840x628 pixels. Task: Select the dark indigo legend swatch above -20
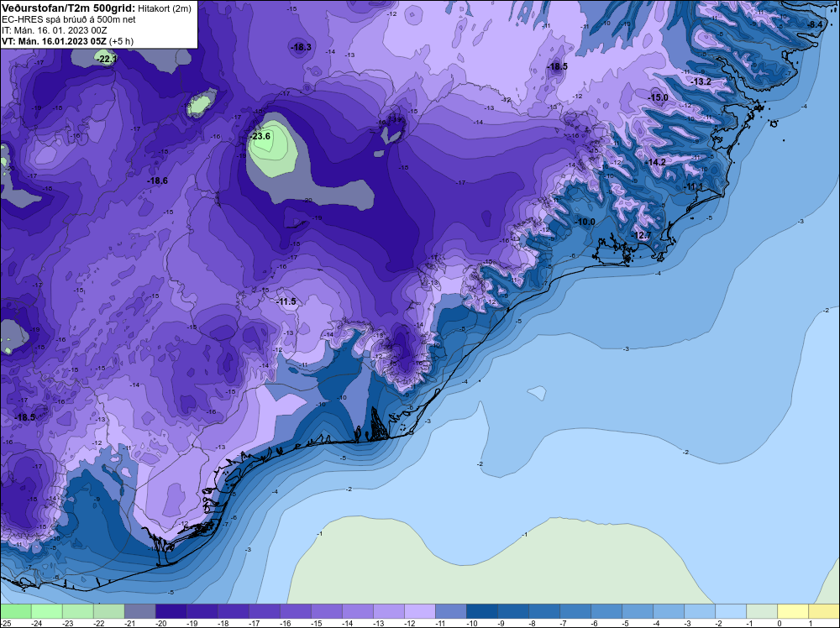click(171, 611)
